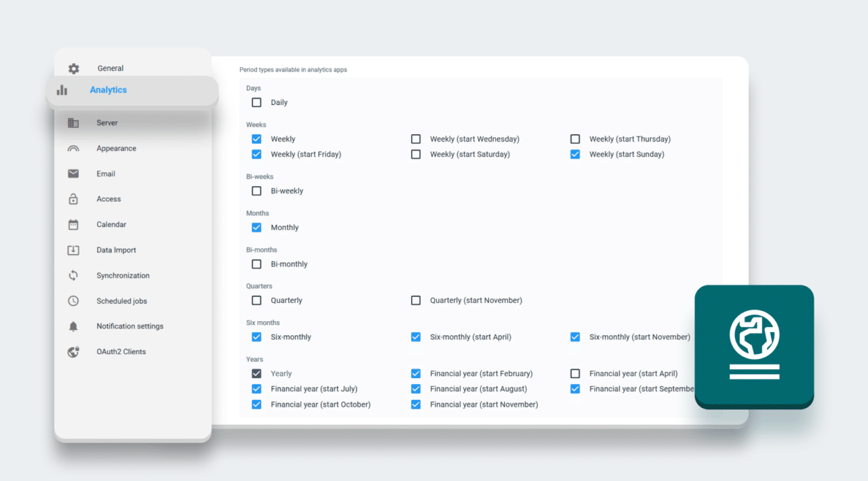Uncheck Financial year (start February) checkbox
Image resolution: width=868 pixels, height=481 pixels.
coord(416,373)
